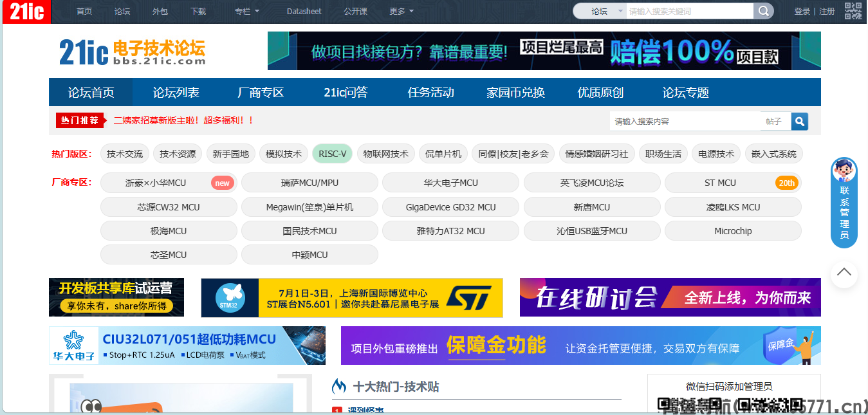Open the 华大电子MCU vendor zone
The width and height of the screenshot is (868, 415).
(x=450, y=183)
